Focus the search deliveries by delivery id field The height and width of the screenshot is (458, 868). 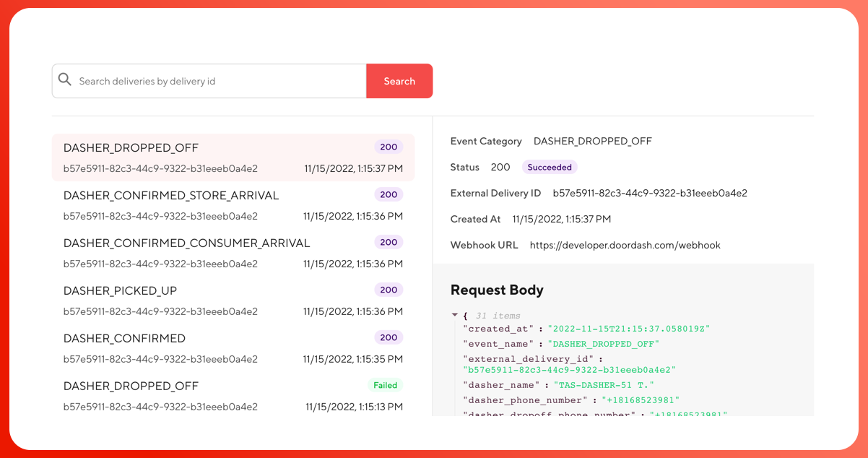(x=217, y=81)
